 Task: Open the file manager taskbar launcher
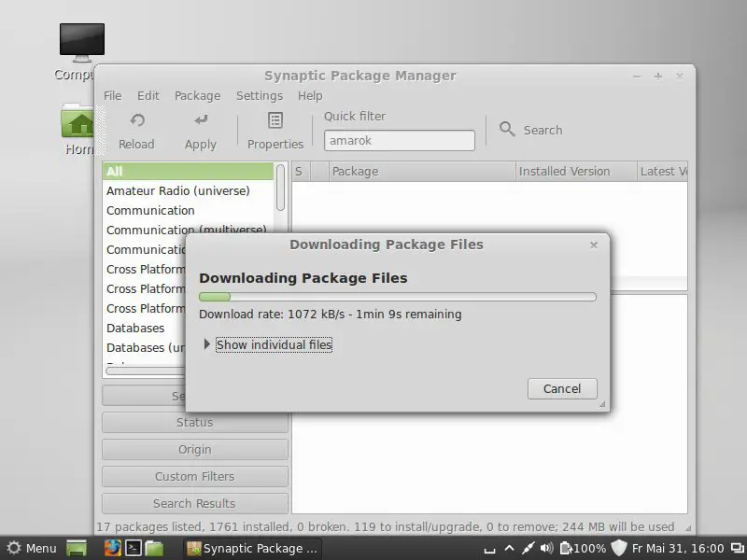tap(154, 548)
